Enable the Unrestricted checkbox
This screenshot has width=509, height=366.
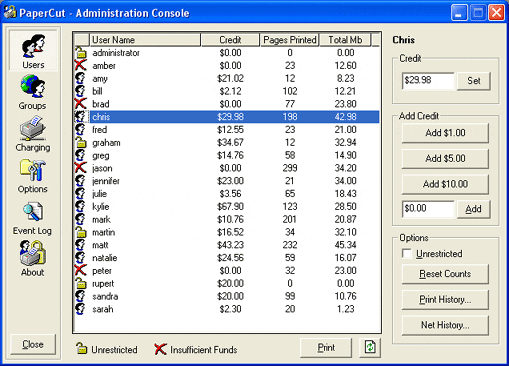[x=407, y=254]
